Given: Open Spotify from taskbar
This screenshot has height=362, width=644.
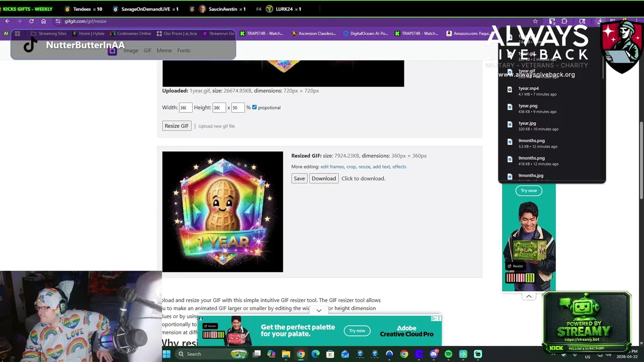Looking at the screenshot, I should pyautogui.click(x=448, y=354).
